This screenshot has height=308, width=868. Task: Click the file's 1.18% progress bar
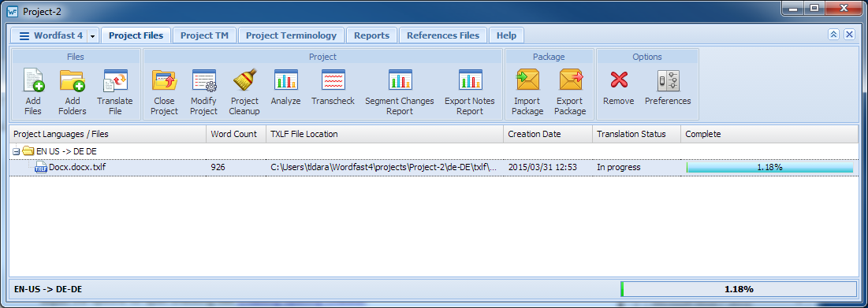click(x=770, y=167)
